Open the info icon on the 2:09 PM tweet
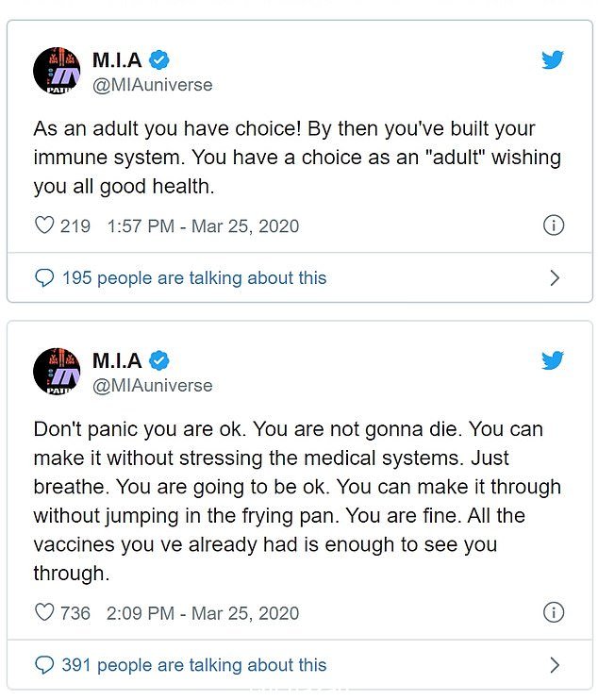This screenshot has width=598, height=700. coord(554,612)
